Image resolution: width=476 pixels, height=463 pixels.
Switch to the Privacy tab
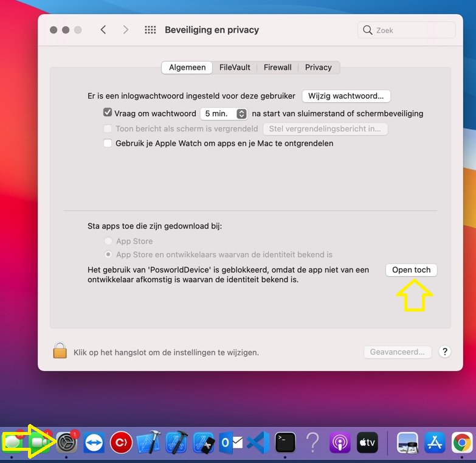(x=318, y=67)
